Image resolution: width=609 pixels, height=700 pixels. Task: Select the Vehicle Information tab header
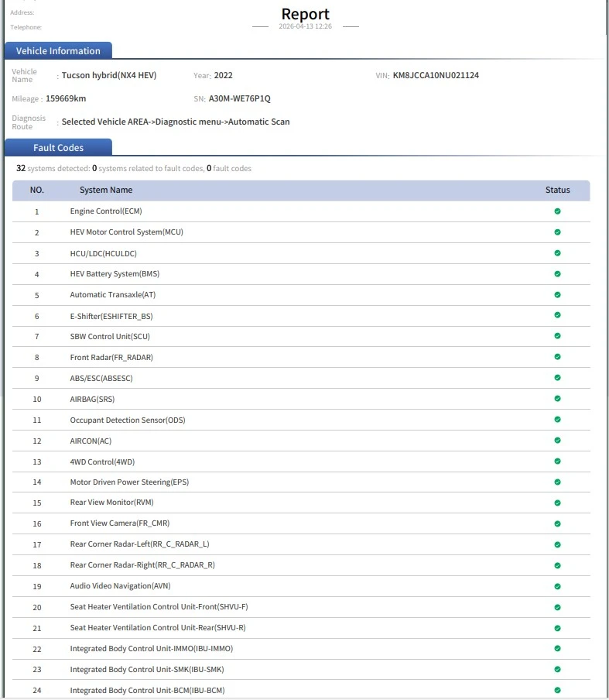click(x=58, y=51)
